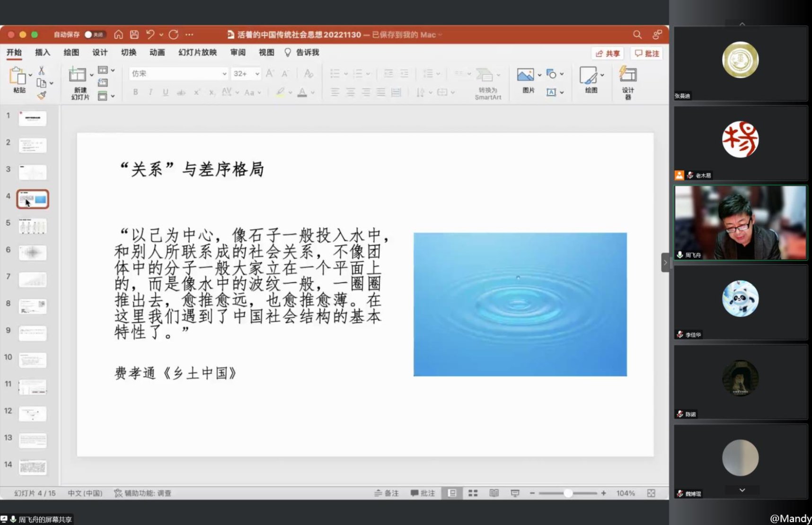Toggle the Notes pane in status bar
The height and width of the screenshot is (525, 812).
click(386, 493)
